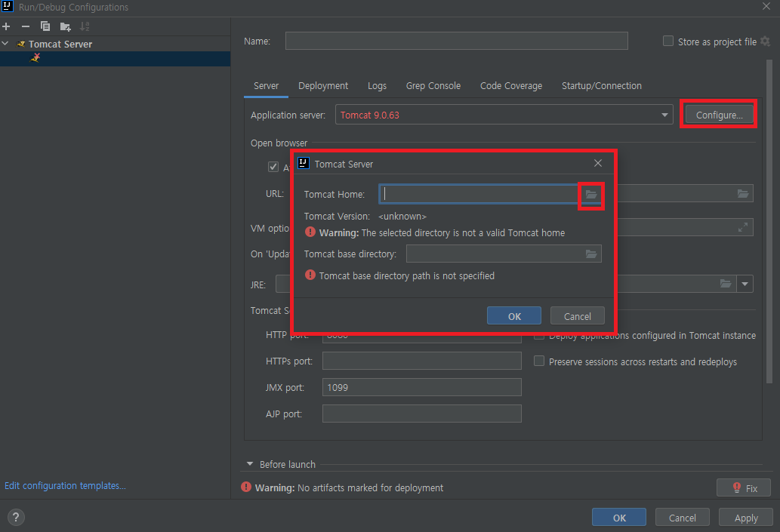Screen dimensions: 780x532
Task: Open the Startup/Connection tab
Action: (601, 85)
